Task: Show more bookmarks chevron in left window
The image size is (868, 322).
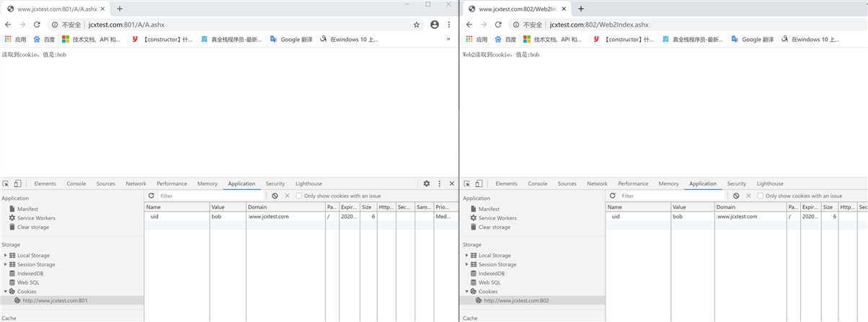Action: point(448,39)
